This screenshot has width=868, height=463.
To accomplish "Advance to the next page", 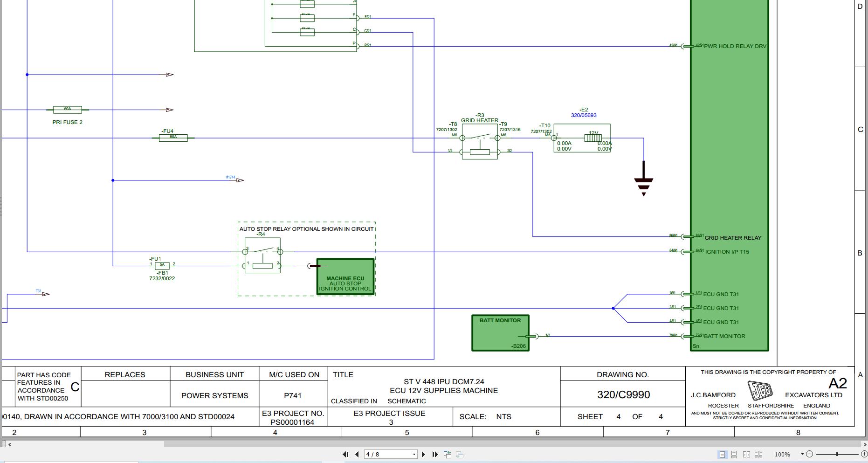I will 423,454.
